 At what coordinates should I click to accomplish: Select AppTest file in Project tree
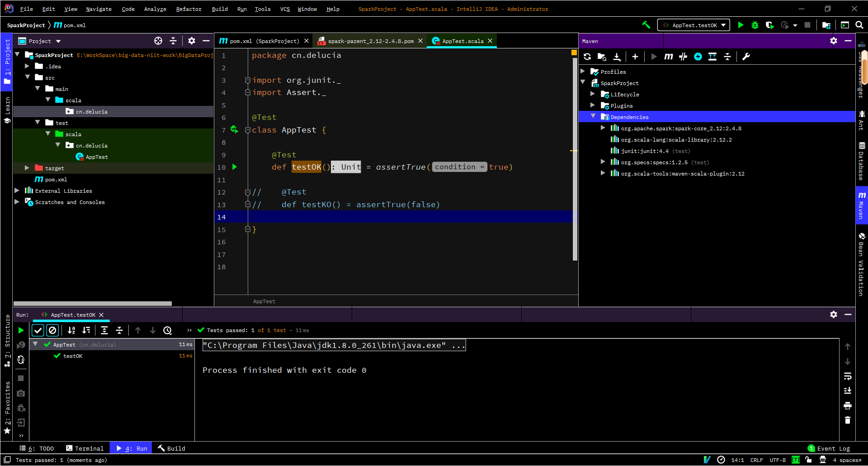click(x=97, y=157)
